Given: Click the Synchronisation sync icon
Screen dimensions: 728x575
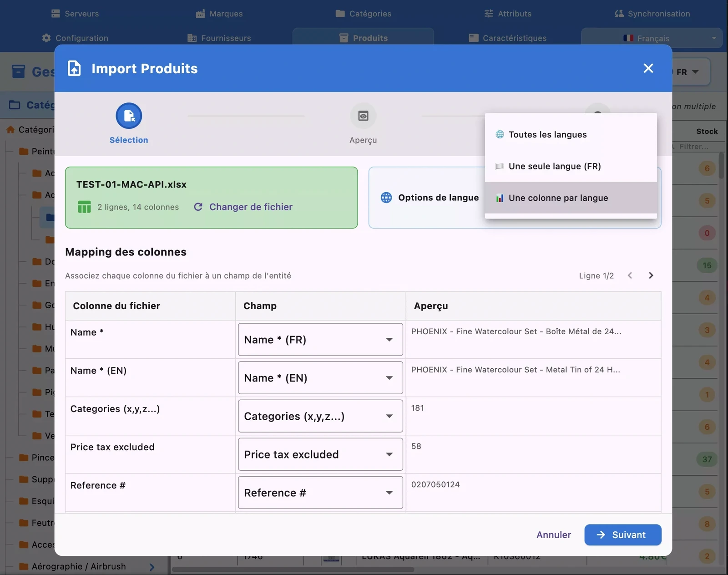Looking at the screenshot, I should click(x=619, y=13).
